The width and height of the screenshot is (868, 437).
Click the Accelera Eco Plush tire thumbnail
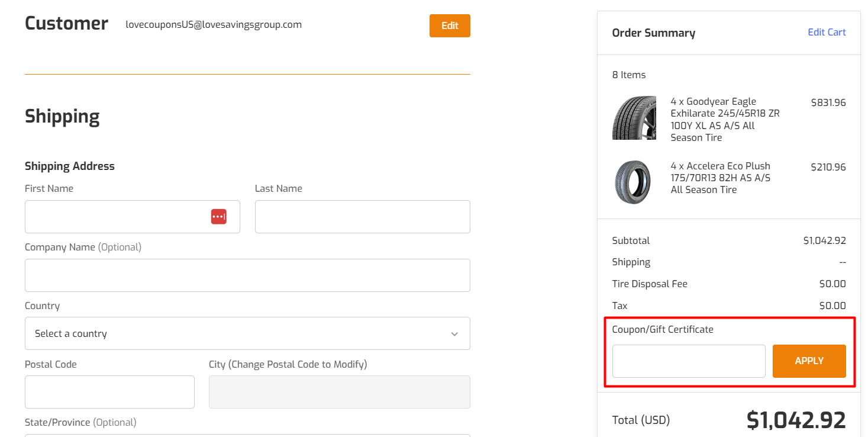tap(633, 182)
